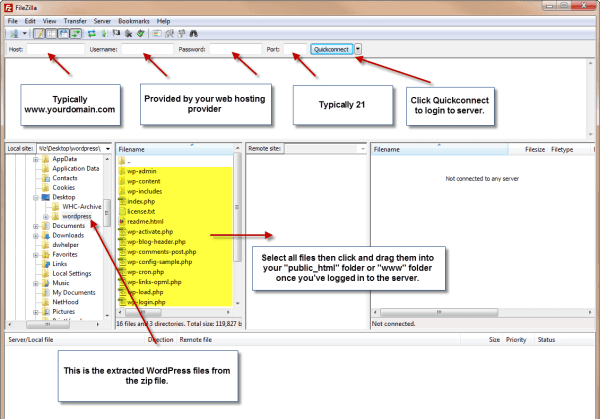Open the Site Manager icon
This screenshot has width=600, height=419.
click(14, 34)
